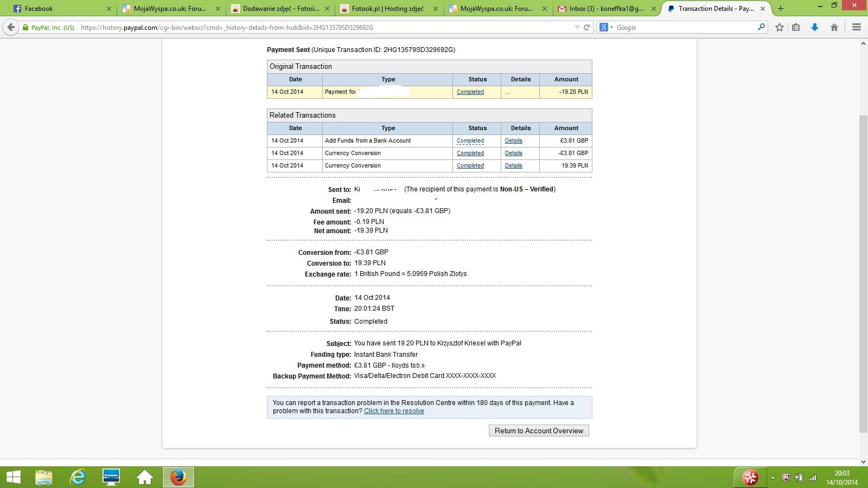
Task: Bookmark this page with the star icon
Action: (780, 27)
